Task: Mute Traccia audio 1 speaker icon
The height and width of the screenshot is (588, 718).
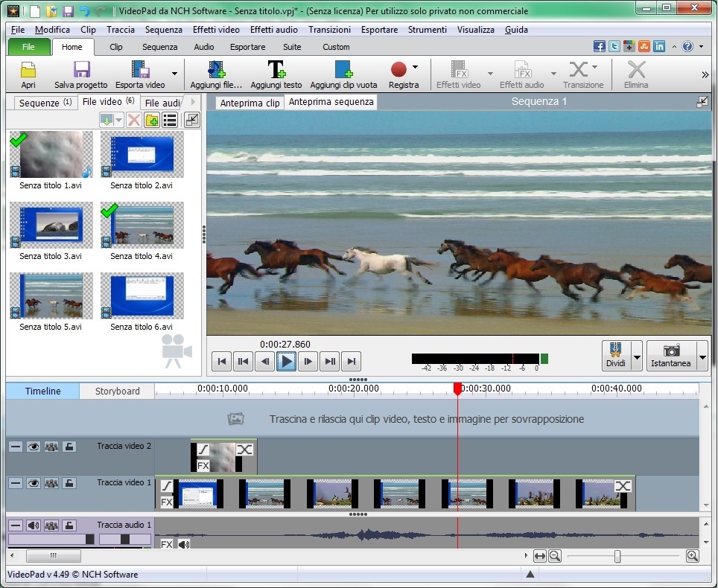Action: (33, 525)
